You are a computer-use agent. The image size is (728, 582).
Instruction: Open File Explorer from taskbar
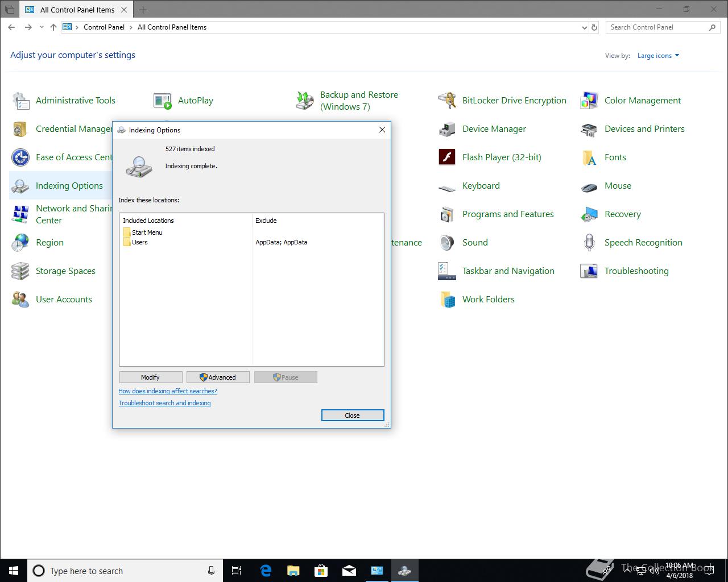pos(293,571)
